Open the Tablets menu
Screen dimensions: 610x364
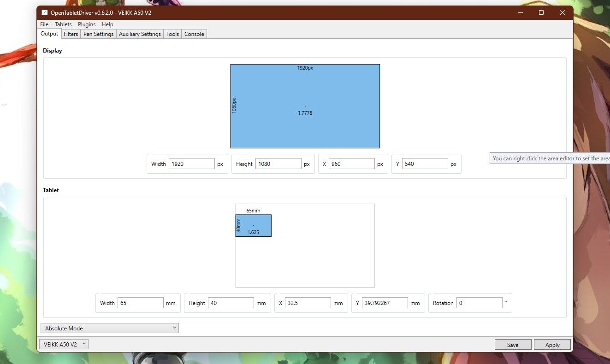(63, 24)
